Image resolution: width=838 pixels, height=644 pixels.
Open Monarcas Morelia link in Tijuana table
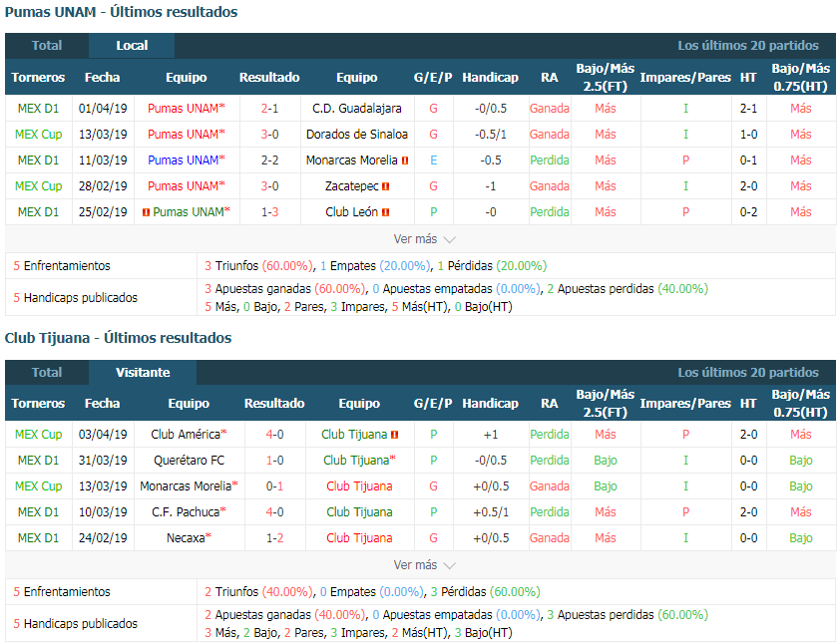(189, 485)
